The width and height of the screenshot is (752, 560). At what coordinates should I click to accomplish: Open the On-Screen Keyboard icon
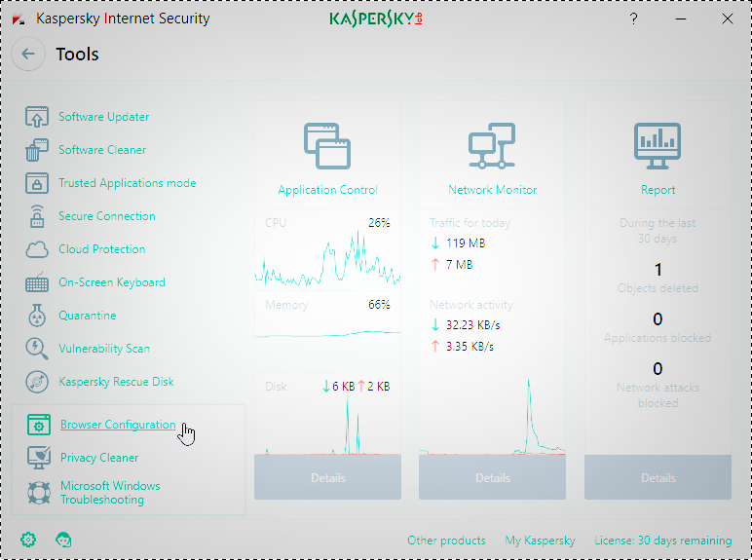(37, 282)
